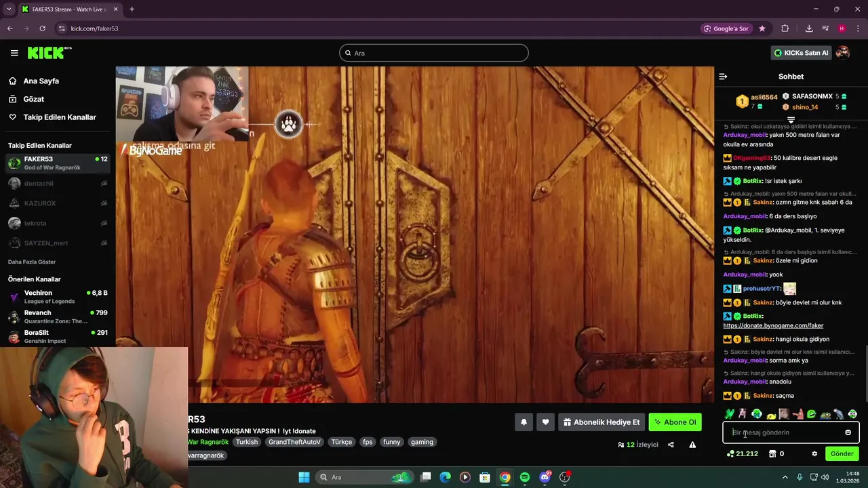Collapse the Sohbet chat panel
The width and height of the screenshot is (868, 488).
723,77
